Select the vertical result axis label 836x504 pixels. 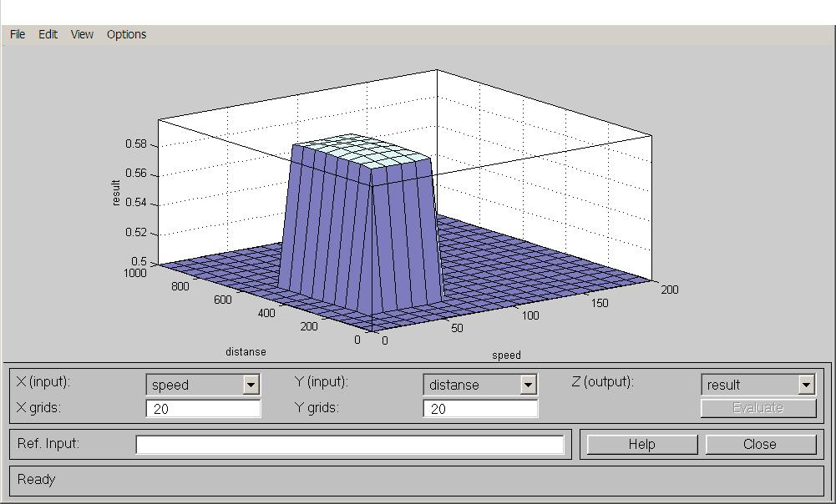pyautogui.click(x=117, y=193)
